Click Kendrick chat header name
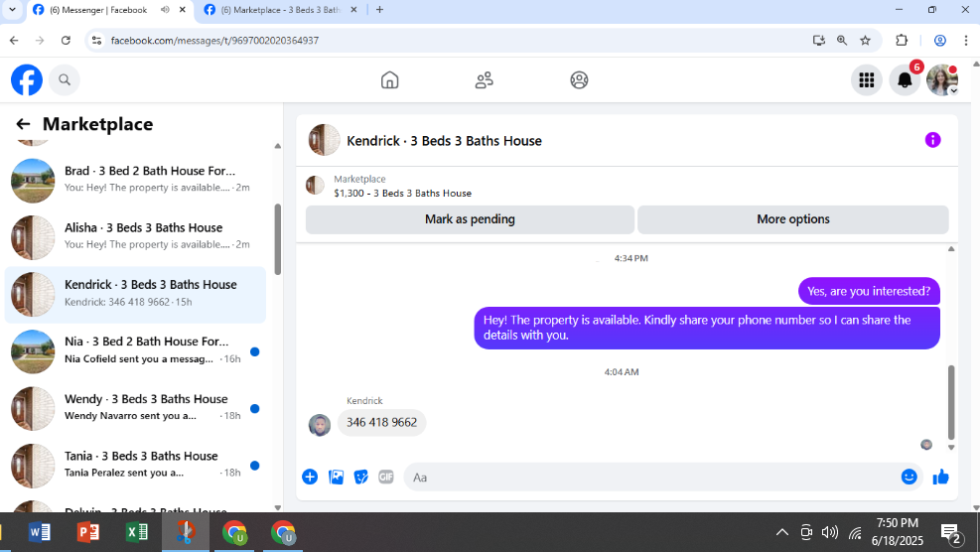 click(444, 141)
